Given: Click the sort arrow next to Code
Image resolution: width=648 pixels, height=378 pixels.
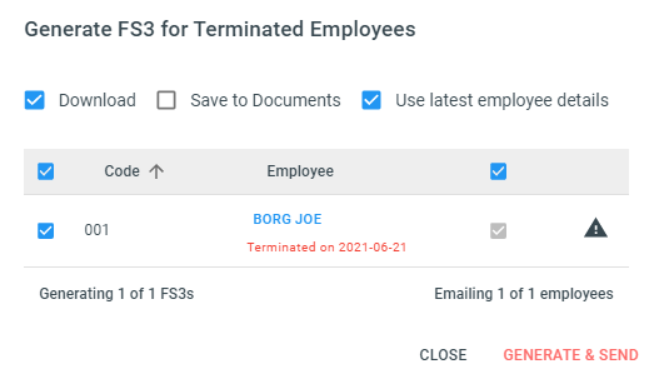Looking at the screenshot, I should (x=156, y=171).
